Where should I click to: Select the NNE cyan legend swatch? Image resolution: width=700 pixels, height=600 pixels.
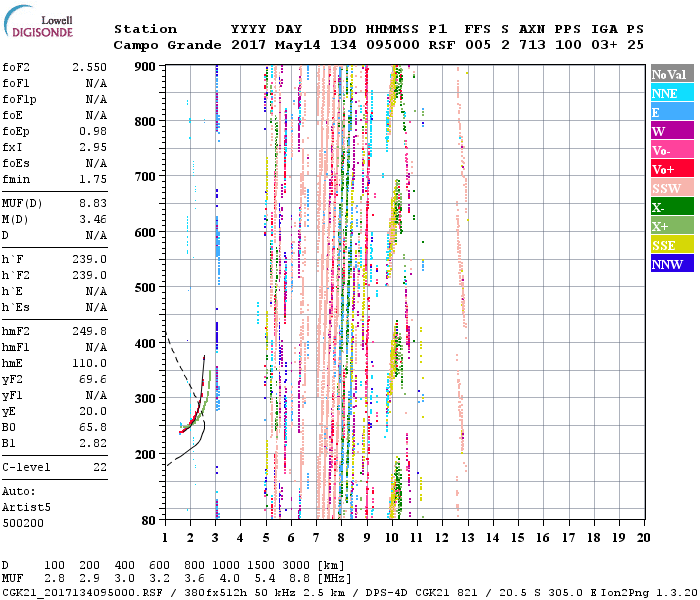coord(670,93)
